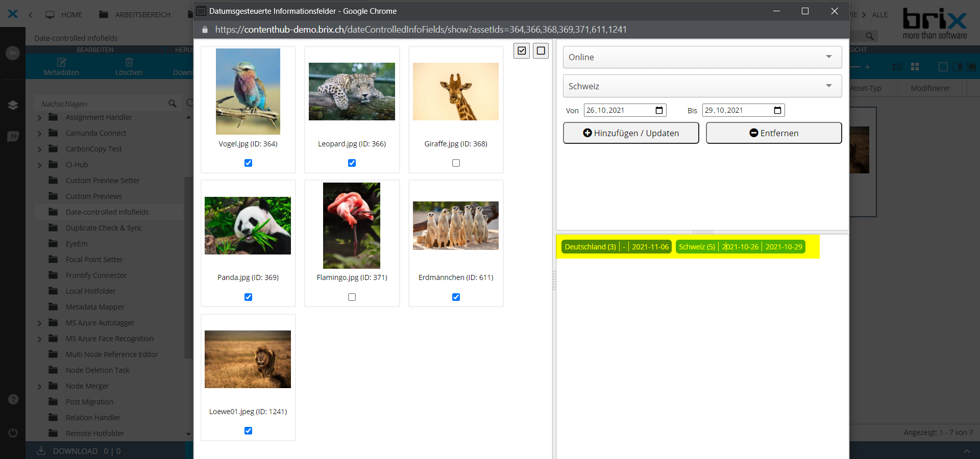Click the Metadaten edit icon

pyautogui.click(x=61, y=62)
